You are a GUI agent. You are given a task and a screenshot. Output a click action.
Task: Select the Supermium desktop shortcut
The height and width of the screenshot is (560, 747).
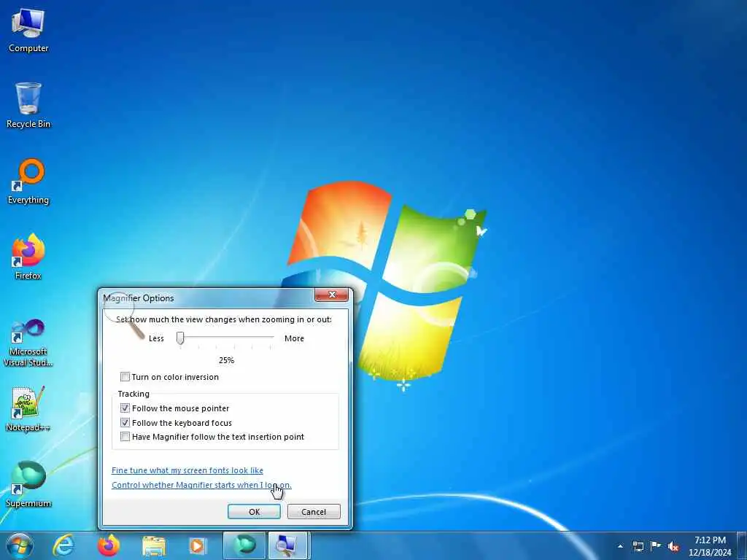coord(28,484)
